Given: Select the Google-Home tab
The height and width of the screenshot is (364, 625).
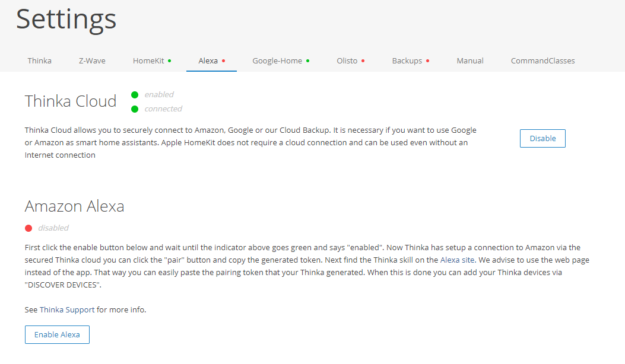Looking at the screenshot, I should click(277, 60).
